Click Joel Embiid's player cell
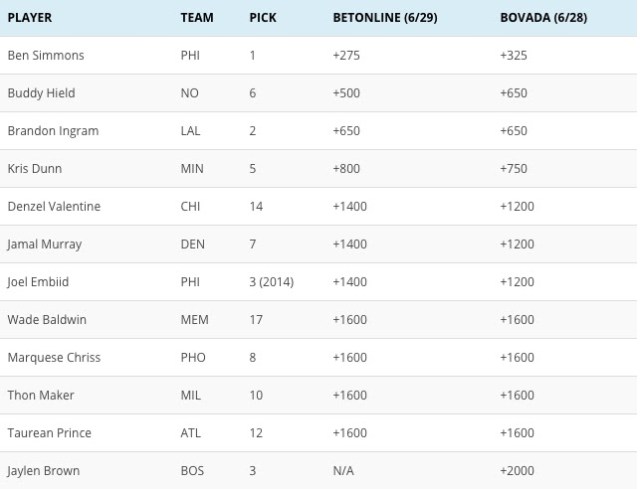The height and width of the screenshot is (489, 640). coord(40,282)
